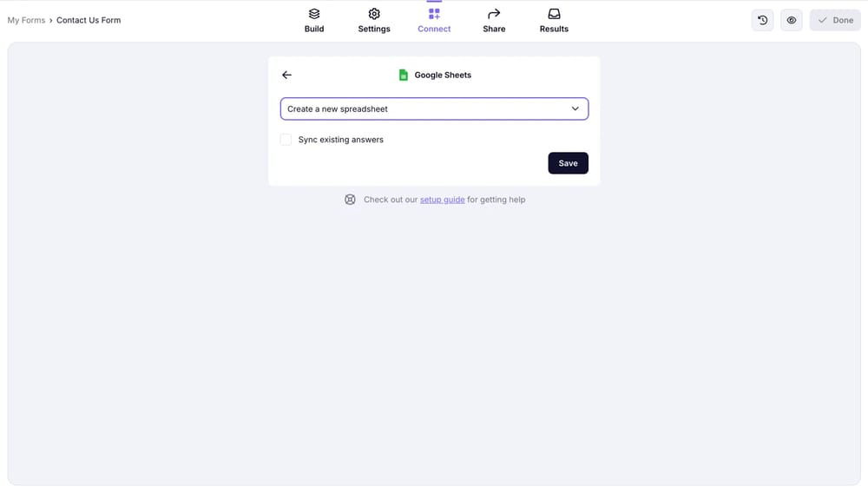Go to My Forms in the breadcrumb
This screenshot has height=493, width=868.
coord(26,20)
